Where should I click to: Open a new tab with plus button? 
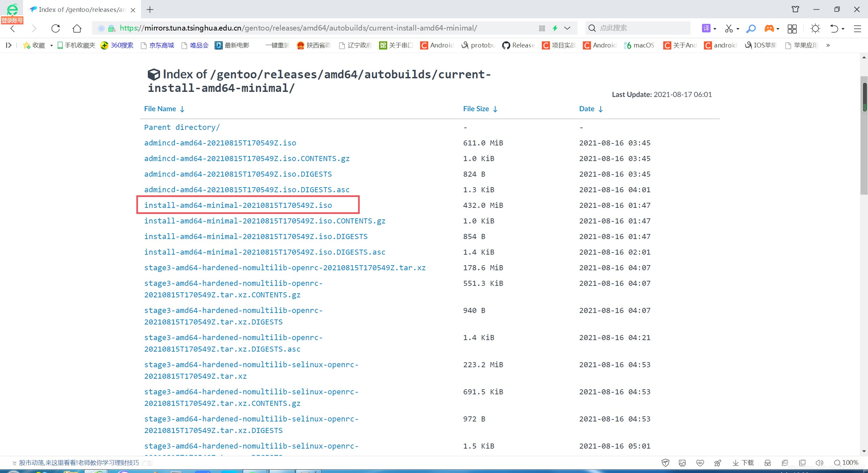(150, 9)
